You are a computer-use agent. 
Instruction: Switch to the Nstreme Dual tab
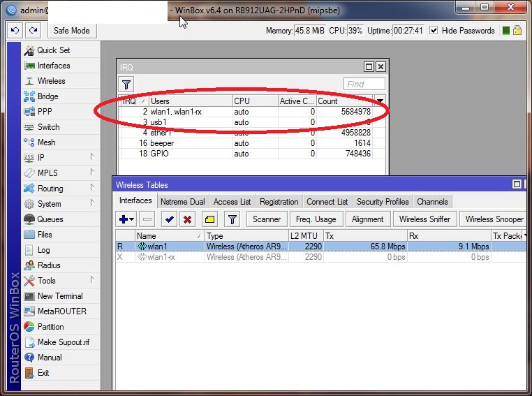pyautogui.click(x=182, y=202)
